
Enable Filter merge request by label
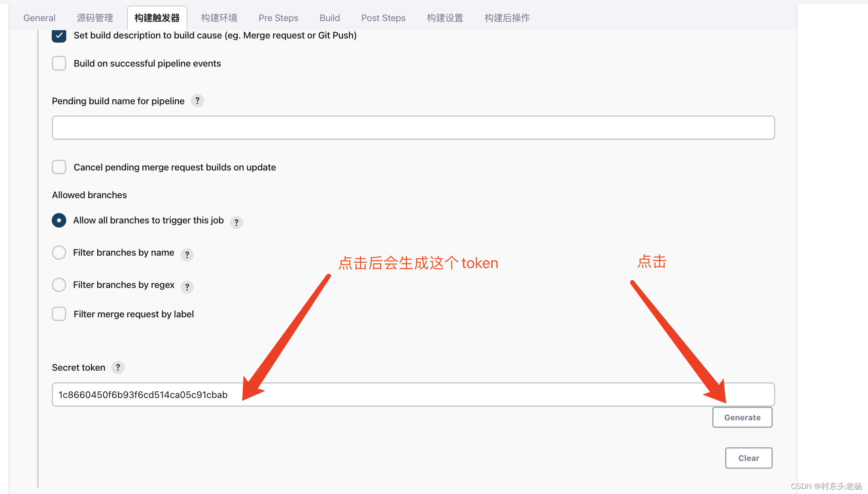click(x=59, y=314)
